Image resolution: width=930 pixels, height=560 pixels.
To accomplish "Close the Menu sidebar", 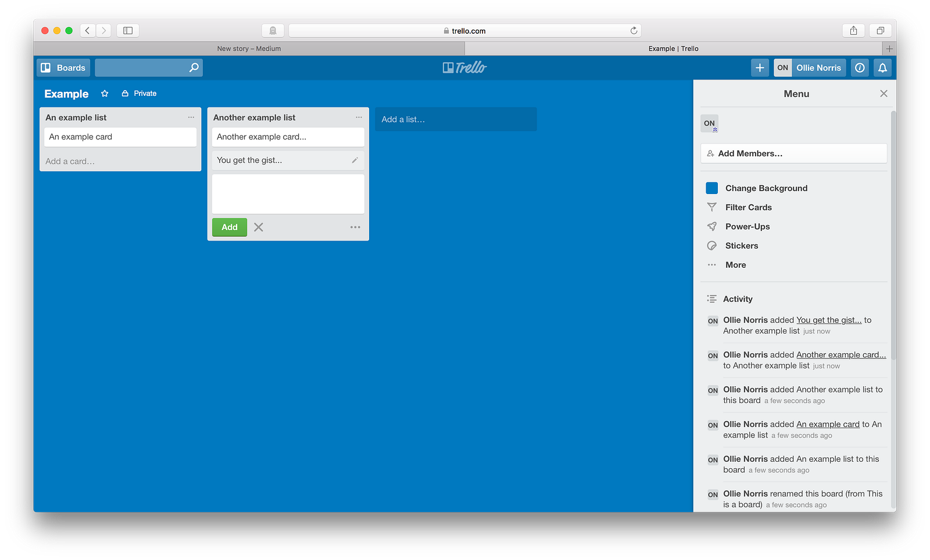I will tap(884, 94).
